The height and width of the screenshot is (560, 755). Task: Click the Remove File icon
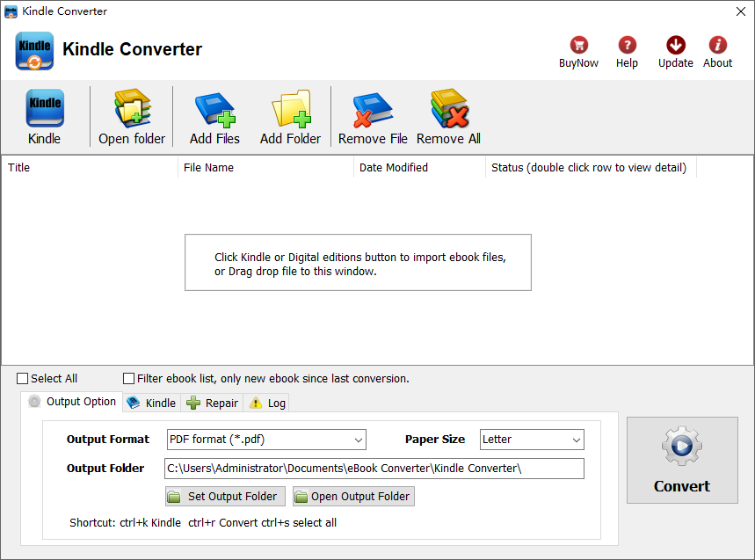pyautogui.click(x=372, y=110)
